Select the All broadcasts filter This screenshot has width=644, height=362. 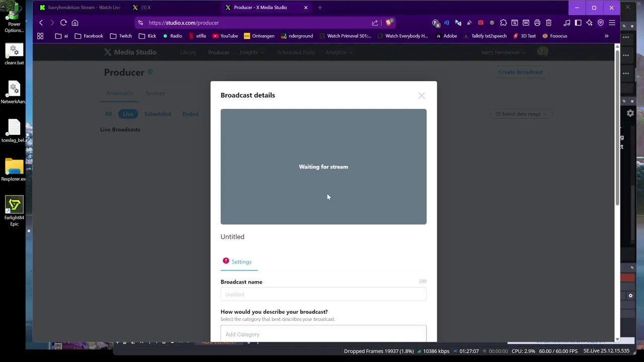click(108, 114)
